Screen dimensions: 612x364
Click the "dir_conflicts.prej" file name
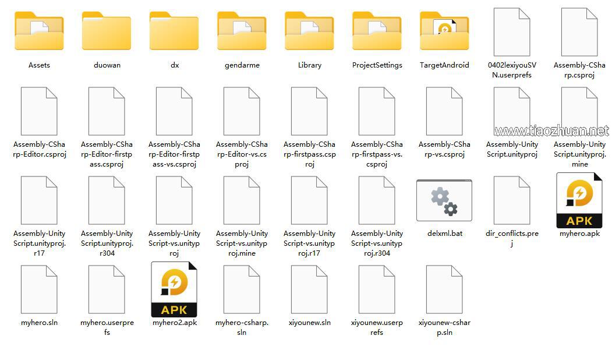(512, 238)
